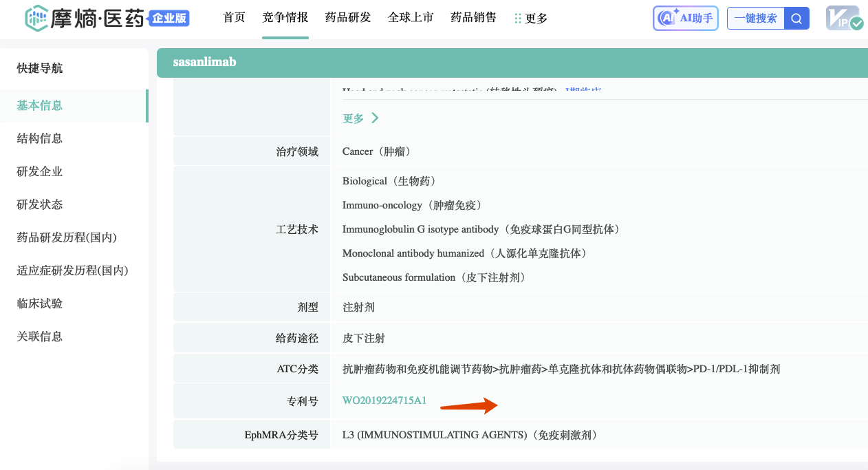The image size is (868, 470).
Task: Click the VIP badge icon
Action: point(844,19)
